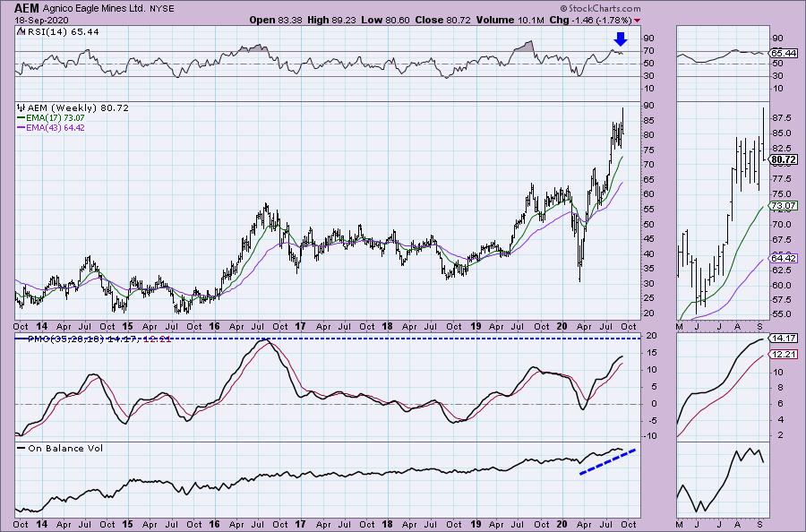Click the Open 83.38 value
Screen dimensions: 806x532
(276, 20)
